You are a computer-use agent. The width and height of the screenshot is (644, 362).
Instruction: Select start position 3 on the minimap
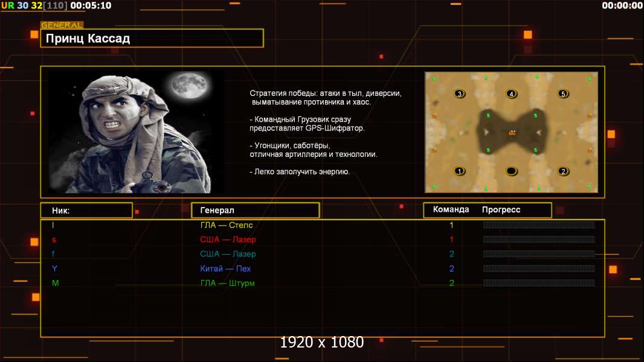coord(459,94)
